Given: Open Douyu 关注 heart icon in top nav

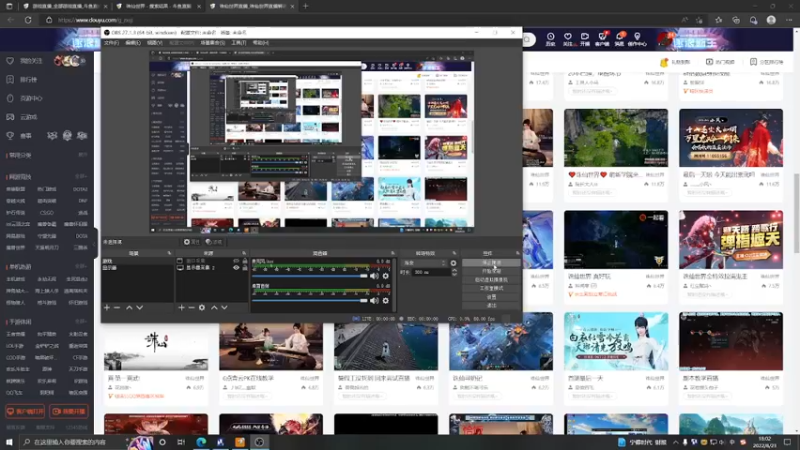Looking at the screenshot, I should [x=567, y=39].
